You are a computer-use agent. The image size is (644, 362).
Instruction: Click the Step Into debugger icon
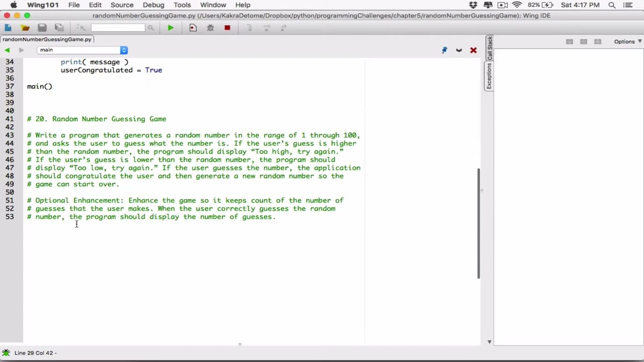click(250, 28)
